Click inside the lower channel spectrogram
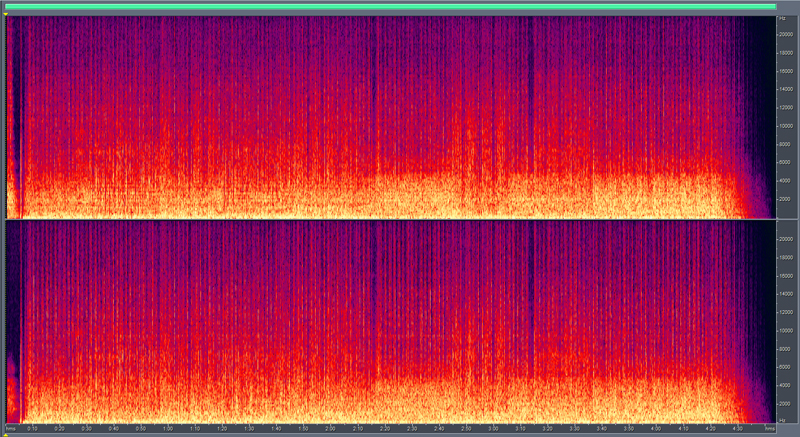This screenshot has width=800, height=437. coord(390,320)
